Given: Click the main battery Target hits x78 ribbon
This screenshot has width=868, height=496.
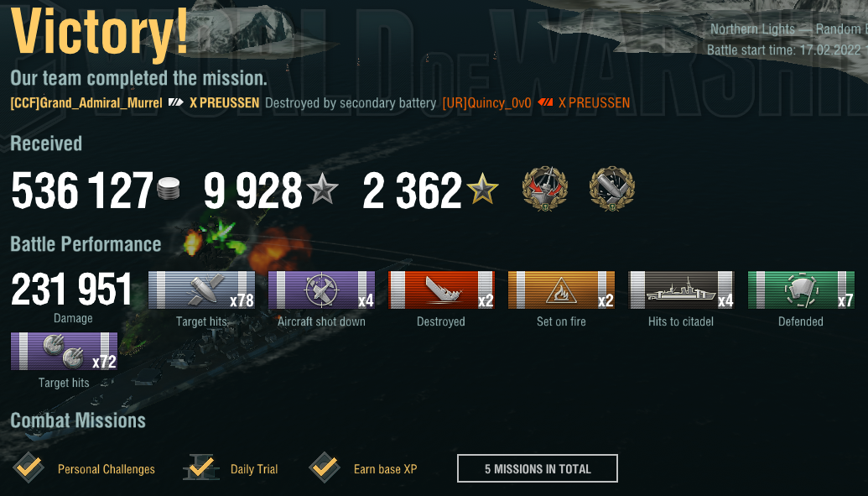Looking at the screenshot, I should point(201,290).
